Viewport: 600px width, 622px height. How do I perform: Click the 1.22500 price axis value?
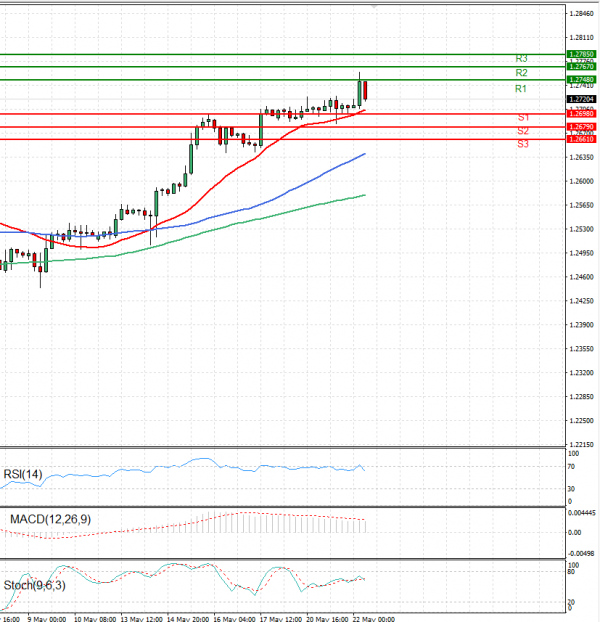581,421
